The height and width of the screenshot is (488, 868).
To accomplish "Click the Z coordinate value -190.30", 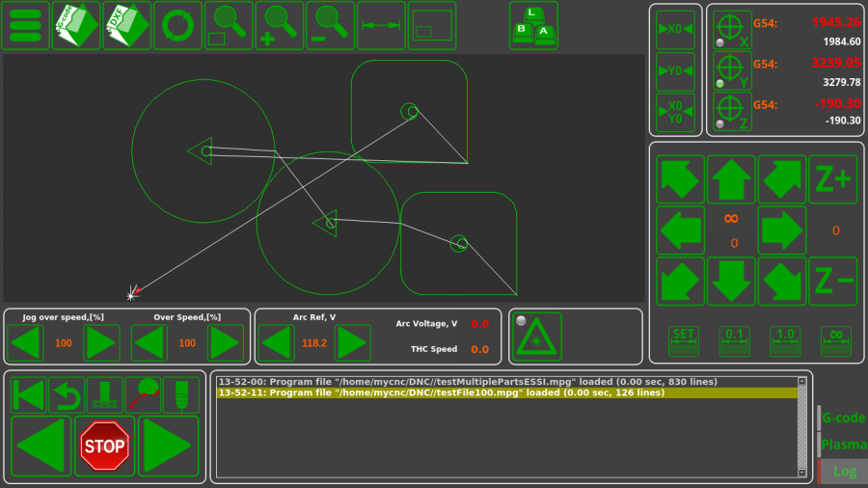I will click(x=837, y=103).
